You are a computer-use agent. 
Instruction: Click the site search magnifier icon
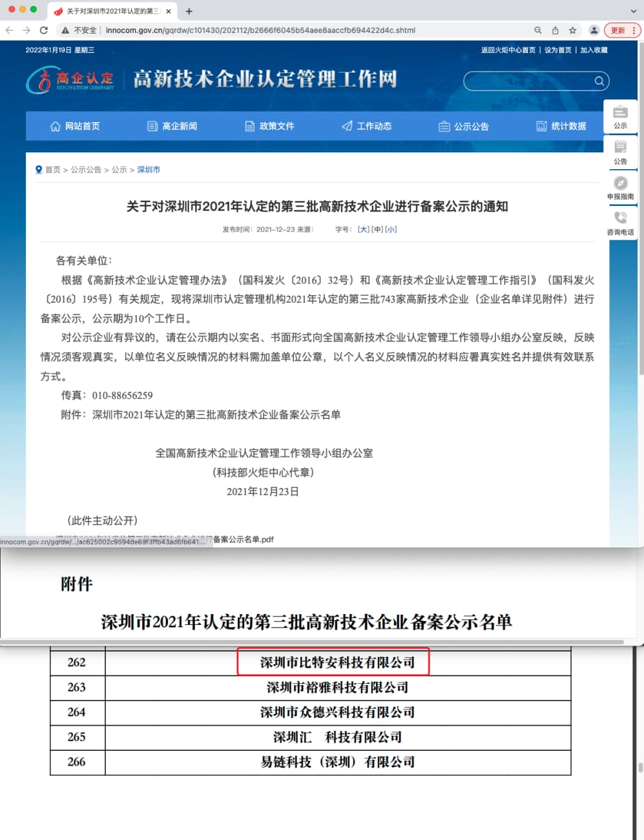599,81
